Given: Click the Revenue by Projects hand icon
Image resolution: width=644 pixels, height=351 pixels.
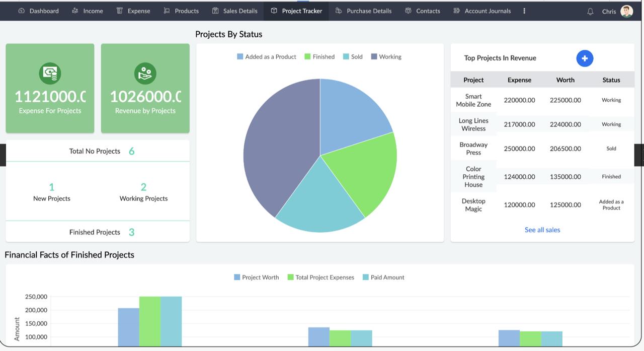Looking at the screenshot, I should [145, 74].
